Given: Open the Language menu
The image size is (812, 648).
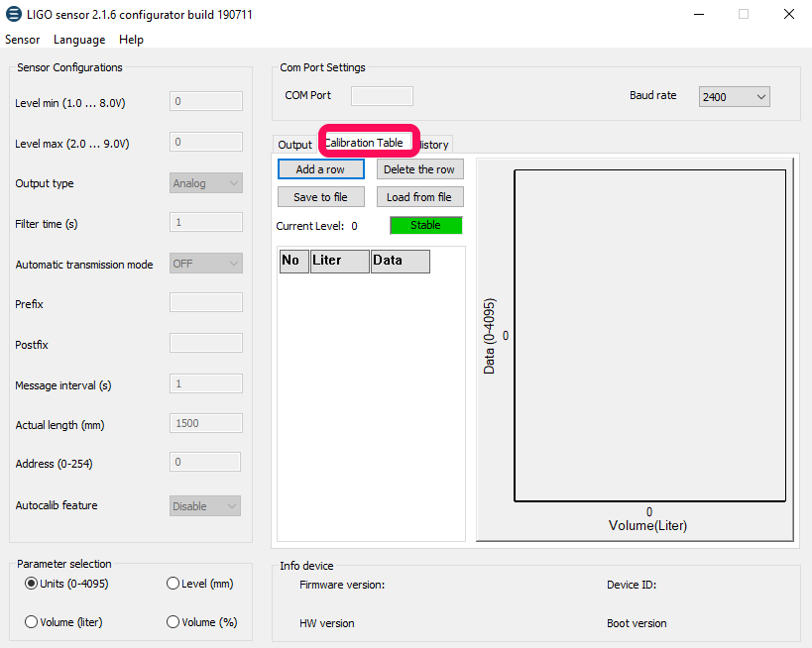Looking at the screenshot, I should click(x=79, y=40).
